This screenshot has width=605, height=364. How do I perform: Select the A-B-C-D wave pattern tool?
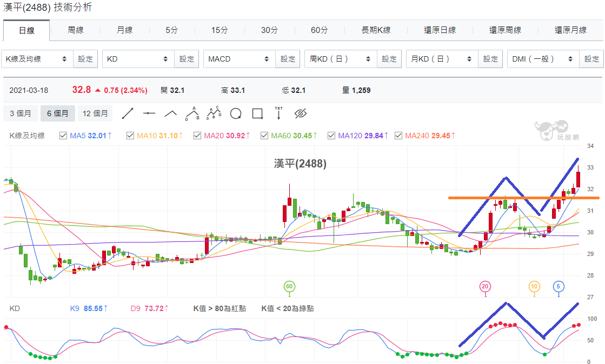pos(214,113)
